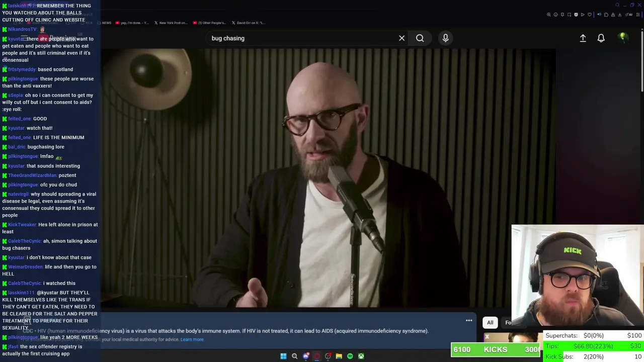Click chat message 'bugchasing lore'
The height and width of the screenshot is (362, 644).
[46, 147]
